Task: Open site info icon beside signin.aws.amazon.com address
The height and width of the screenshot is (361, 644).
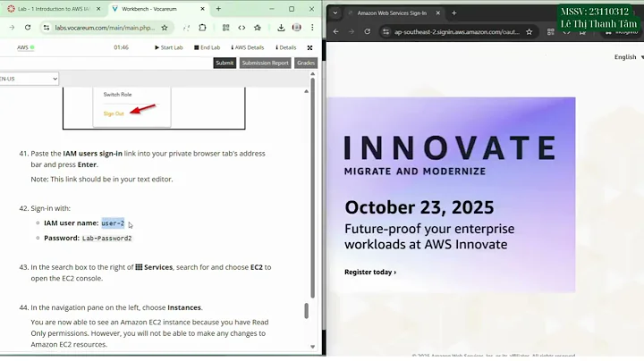Action: pyautogui.click(x=386, y=31)
